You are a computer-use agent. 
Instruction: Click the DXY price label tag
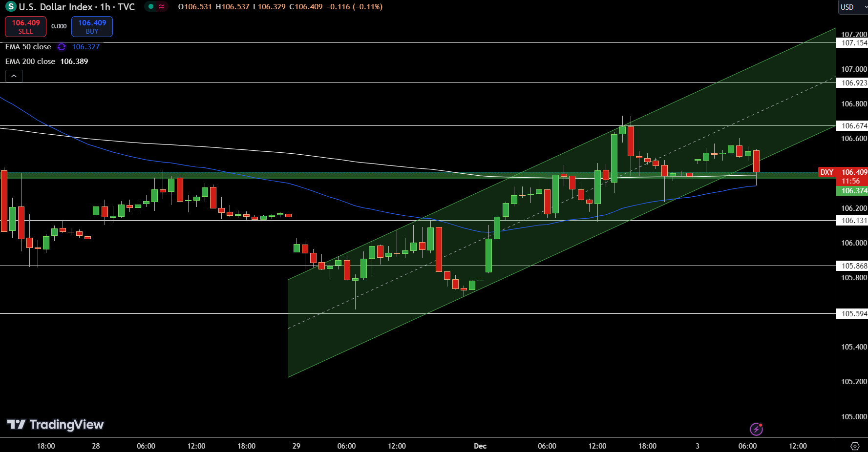(827, 172)
